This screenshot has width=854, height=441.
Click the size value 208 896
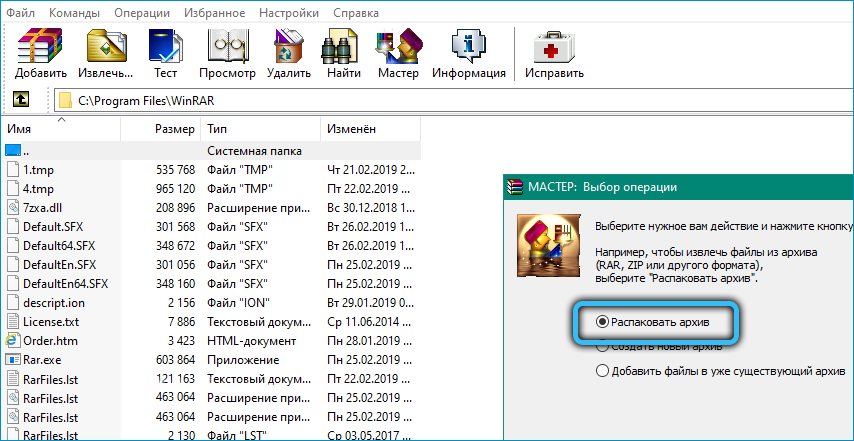175,208
